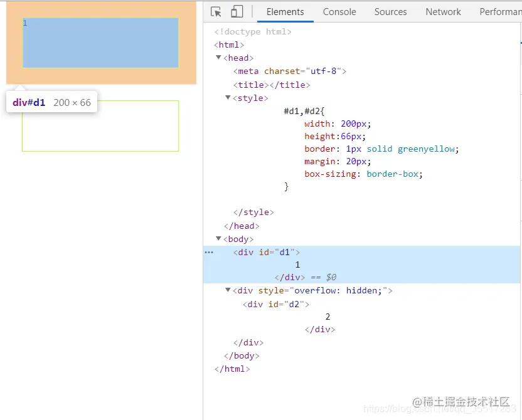Click the border greenyellow declaration

[x=381, y=149]
